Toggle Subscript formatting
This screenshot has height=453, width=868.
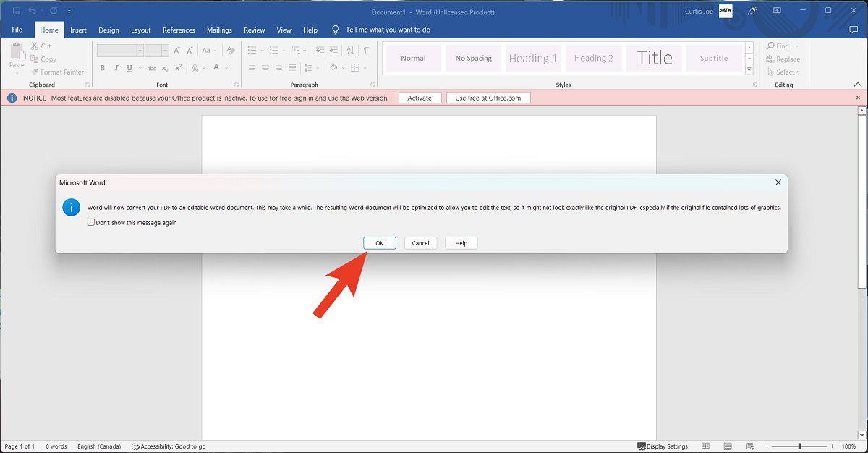point(165,68)
